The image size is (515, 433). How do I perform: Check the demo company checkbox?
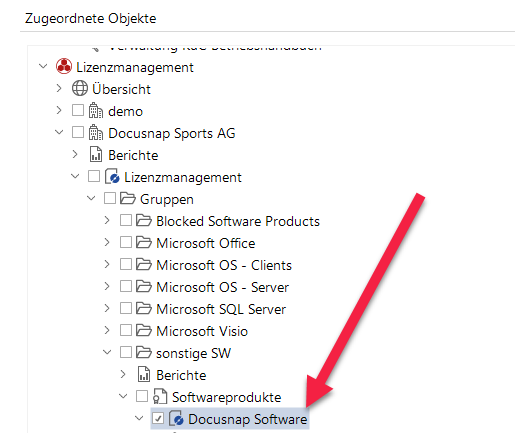[x=78, y=110]
